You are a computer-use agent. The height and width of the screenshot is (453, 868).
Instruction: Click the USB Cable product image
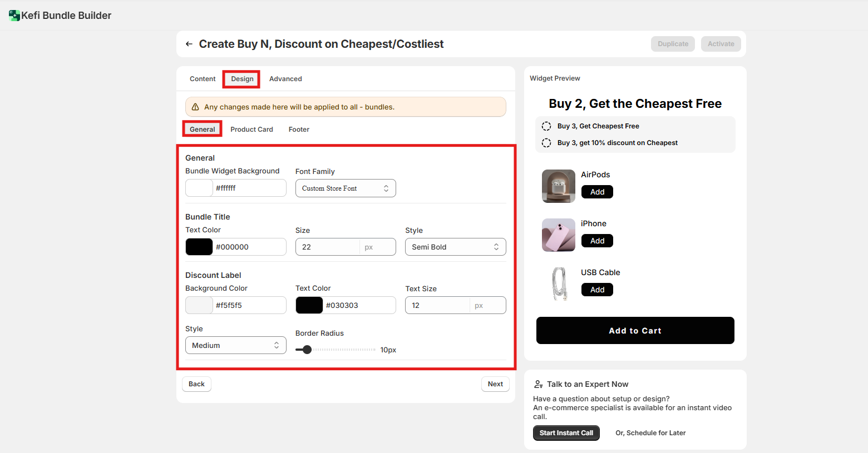point(558,283)
